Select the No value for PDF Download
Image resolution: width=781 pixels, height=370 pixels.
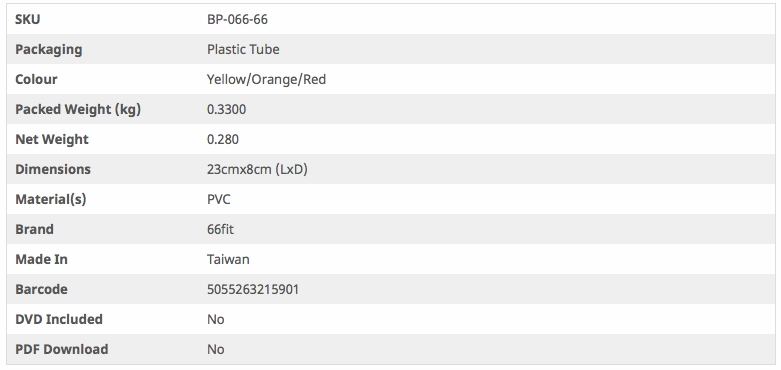click(x=216, y=349)
